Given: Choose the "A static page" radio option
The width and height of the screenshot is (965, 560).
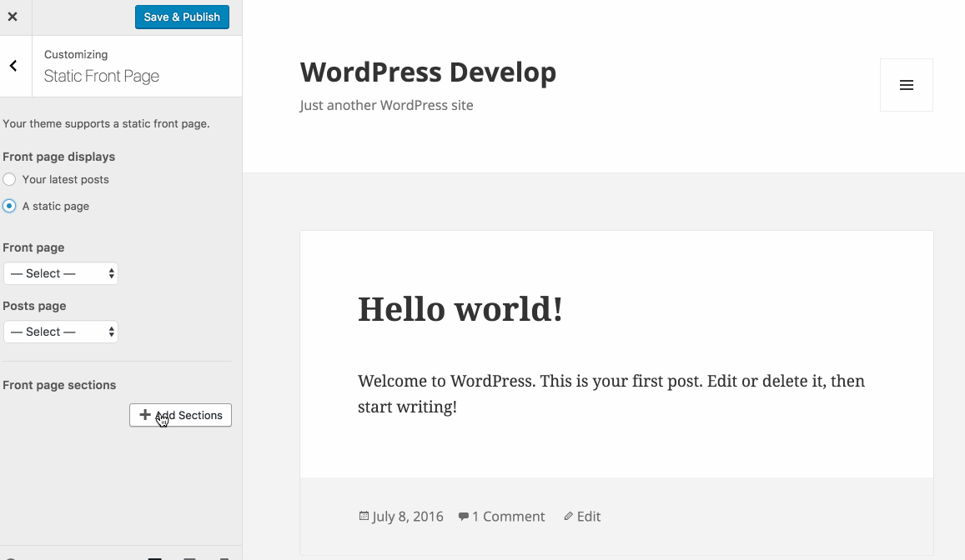Looking at the screenshot, I should pos(9,206).
